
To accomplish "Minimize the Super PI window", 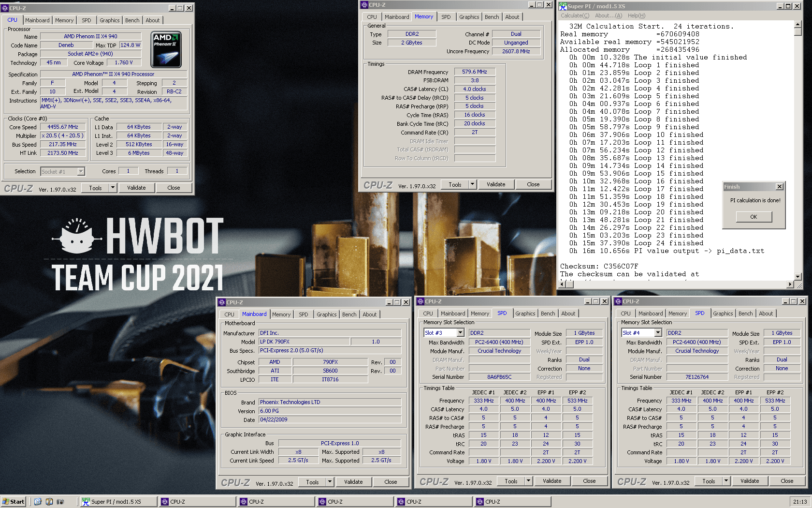I will click(x=780, y=6).
